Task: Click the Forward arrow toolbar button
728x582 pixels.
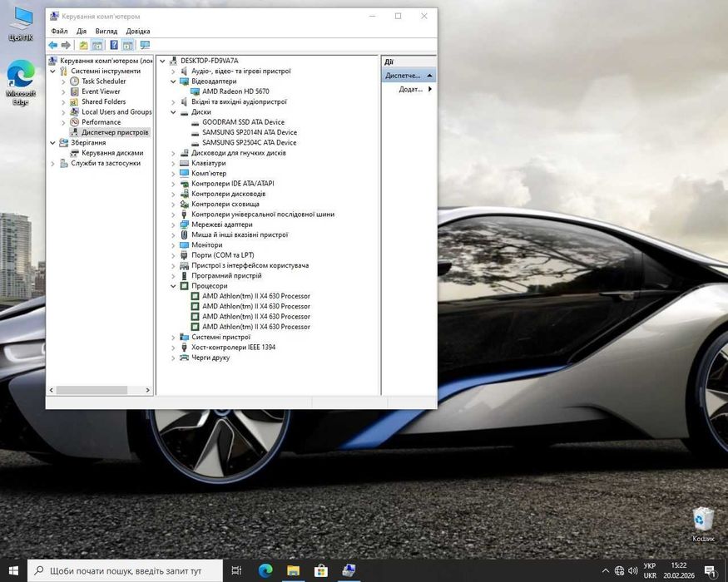Action: [x=66, y=45]
